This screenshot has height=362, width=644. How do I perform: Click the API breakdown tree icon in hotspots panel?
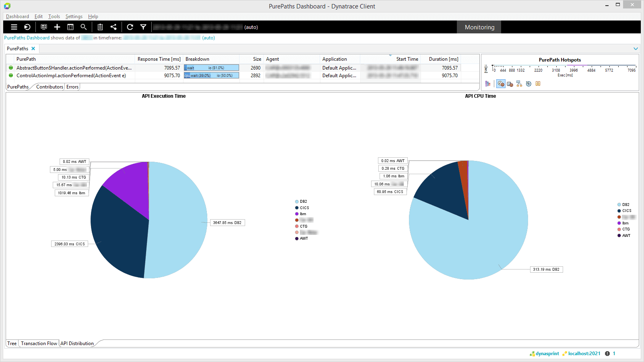coord(519,84)
